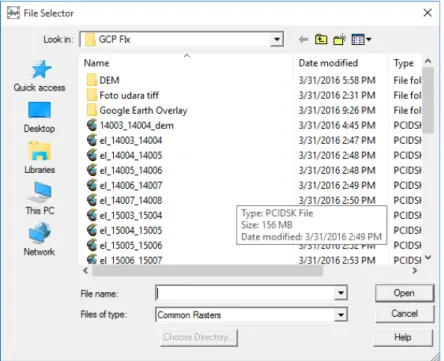The image size is (444, 361).
Task: Click the date '3/31/2016 5:58 PM'
Action: 337,80
